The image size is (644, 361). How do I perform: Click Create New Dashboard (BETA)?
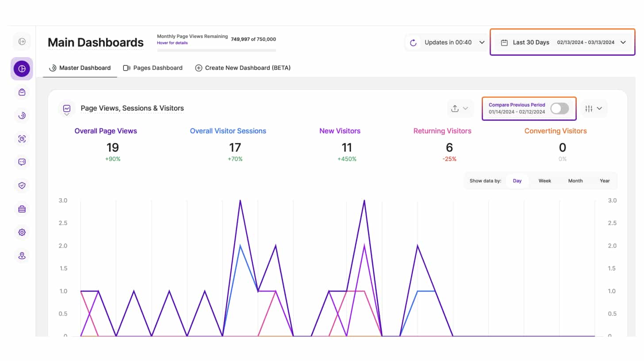pyautogui.click(x=242, y=68)
